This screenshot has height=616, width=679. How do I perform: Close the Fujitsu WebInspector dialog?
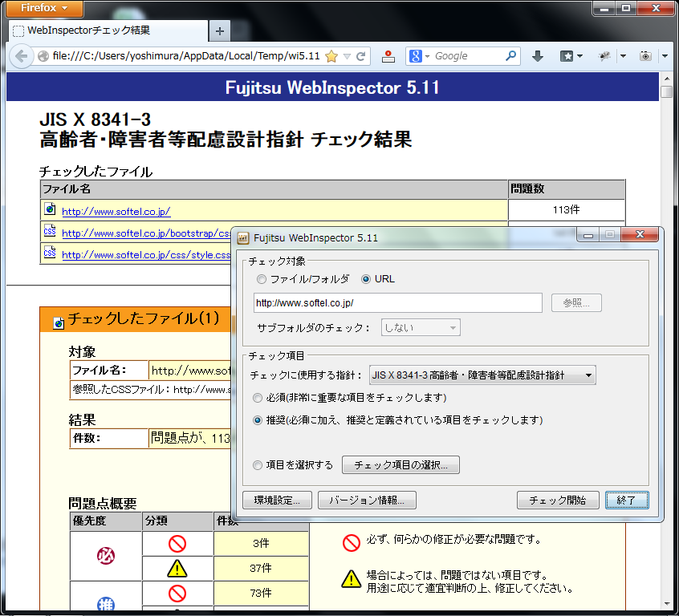640,235
